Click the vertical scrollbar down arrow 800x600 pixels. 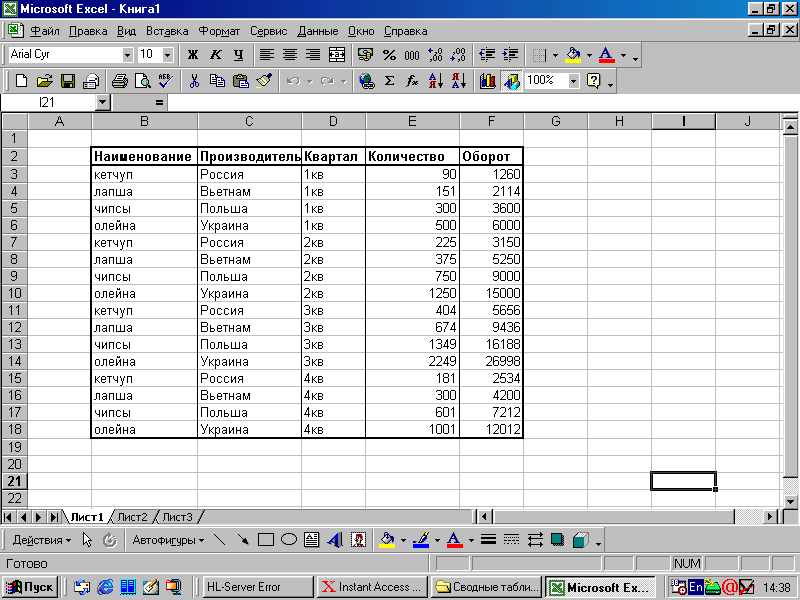point(791,501)
